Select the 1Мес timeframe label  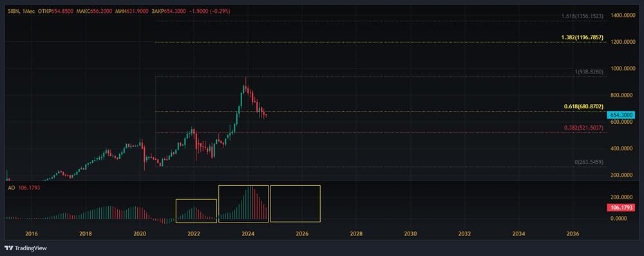[29, 12]
